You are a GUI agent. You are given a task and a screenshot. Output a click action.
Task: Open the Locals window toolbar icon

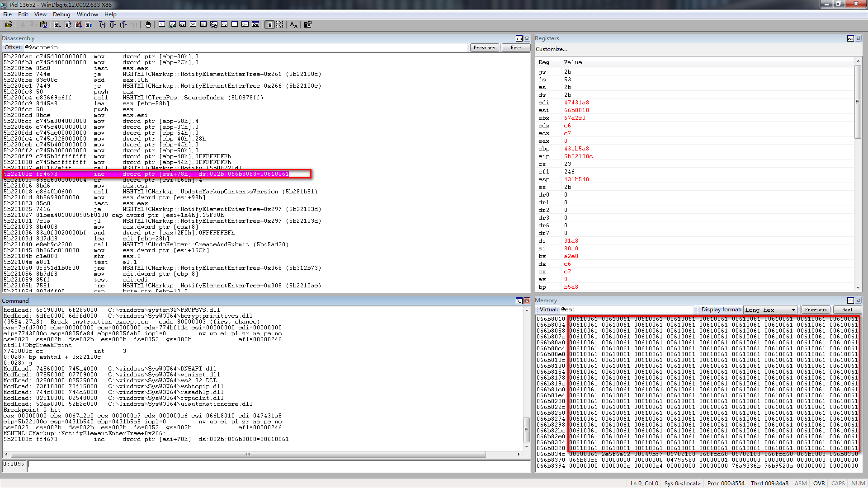coord(183,25)
